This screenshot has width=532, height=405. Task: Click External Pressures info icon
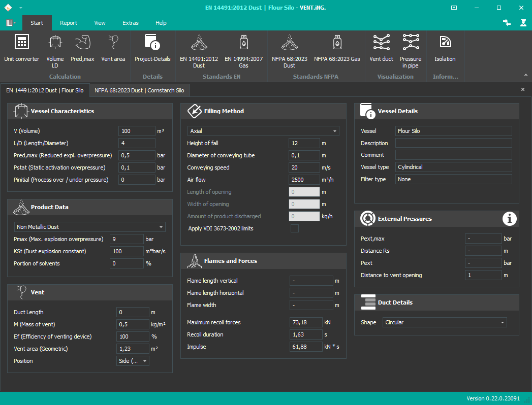(x=510, y=219)
